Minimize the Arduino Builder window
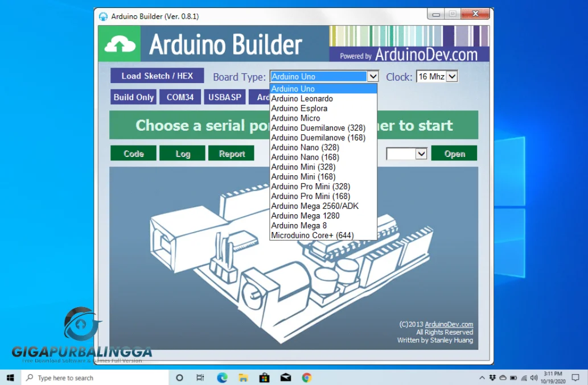The height and width of the screenshot is (385, 588). click(x=436, y=14)
